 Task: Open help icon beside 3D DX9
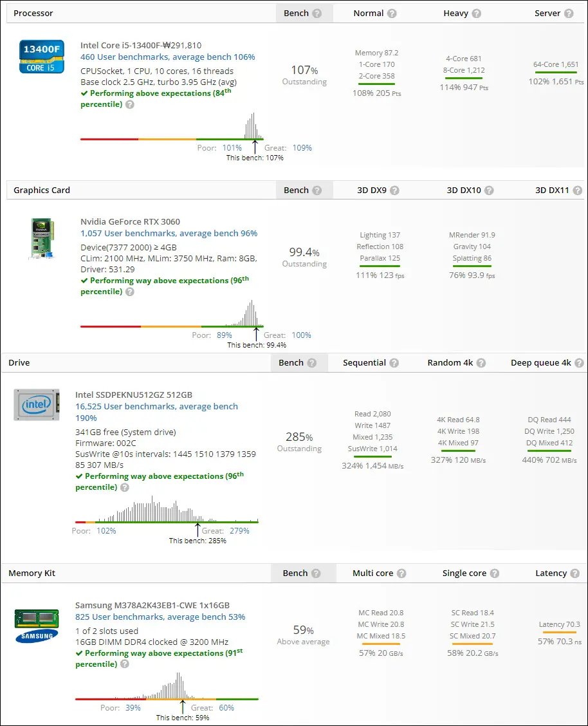(x=394, y=191)
